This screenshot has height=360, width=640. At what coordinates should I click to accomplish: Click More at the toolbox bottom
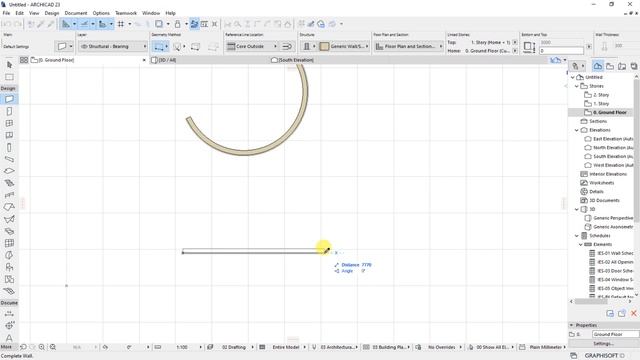click(x=6, y=347)
